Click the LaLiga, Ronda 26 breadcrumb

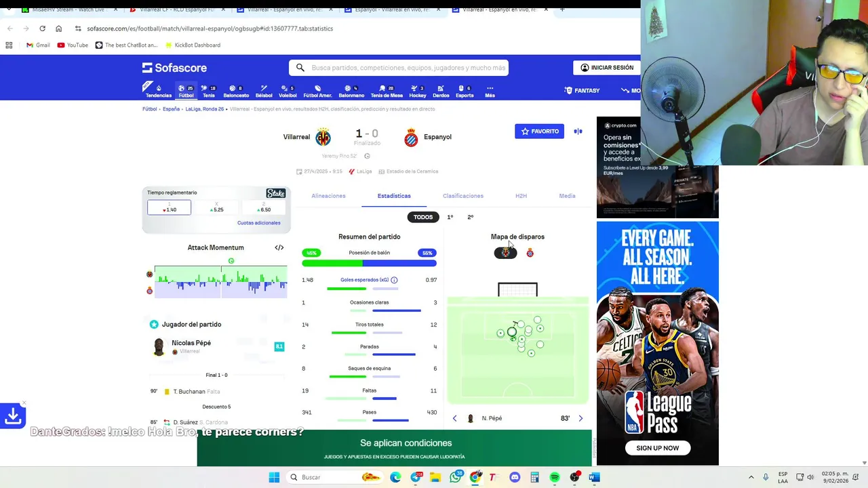pyautogui.click(x=205, y=109)
